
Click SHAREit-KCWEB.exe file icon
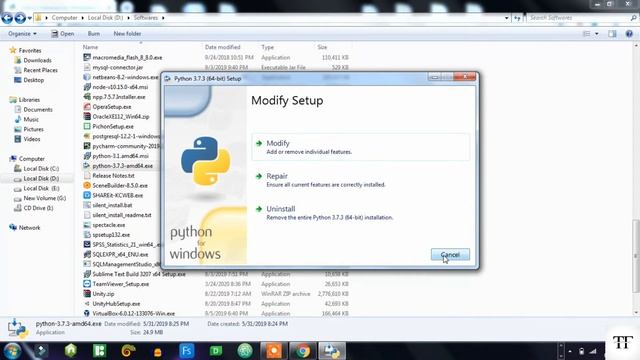pyautogui.click(x=87, y=195)
